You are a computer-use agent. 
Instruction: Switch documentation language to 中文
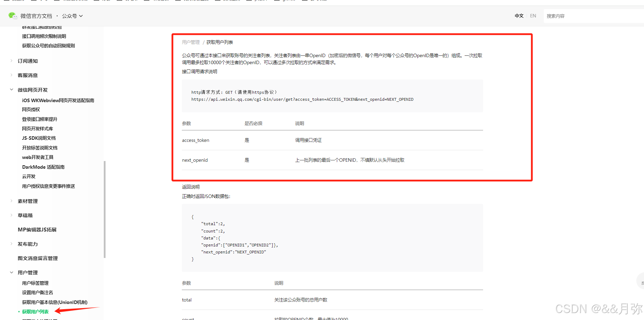point(519,16)
